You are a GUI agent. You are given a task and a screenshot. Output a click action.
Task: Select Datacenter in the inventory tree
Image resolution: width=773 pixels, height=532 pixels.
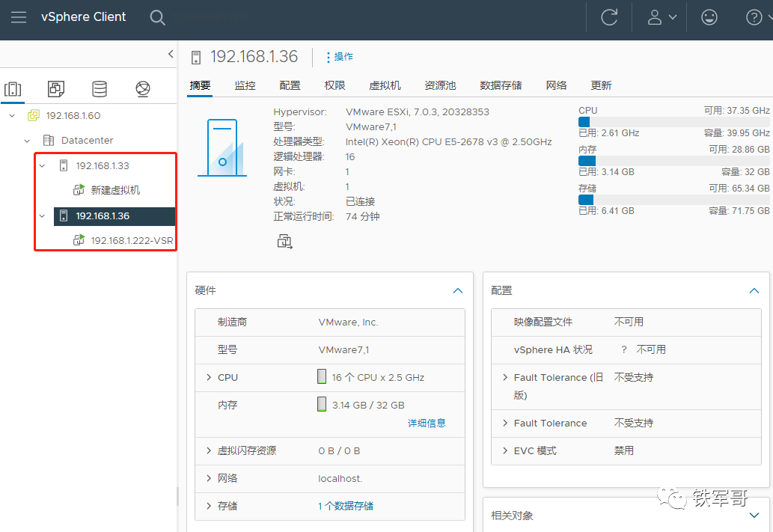[88, 141]
